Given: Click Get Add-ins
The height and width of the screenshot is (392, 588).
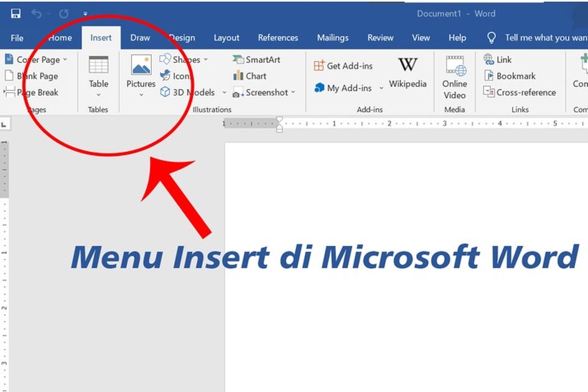Looking at the screenshot, I should click(x=344, y=65).
